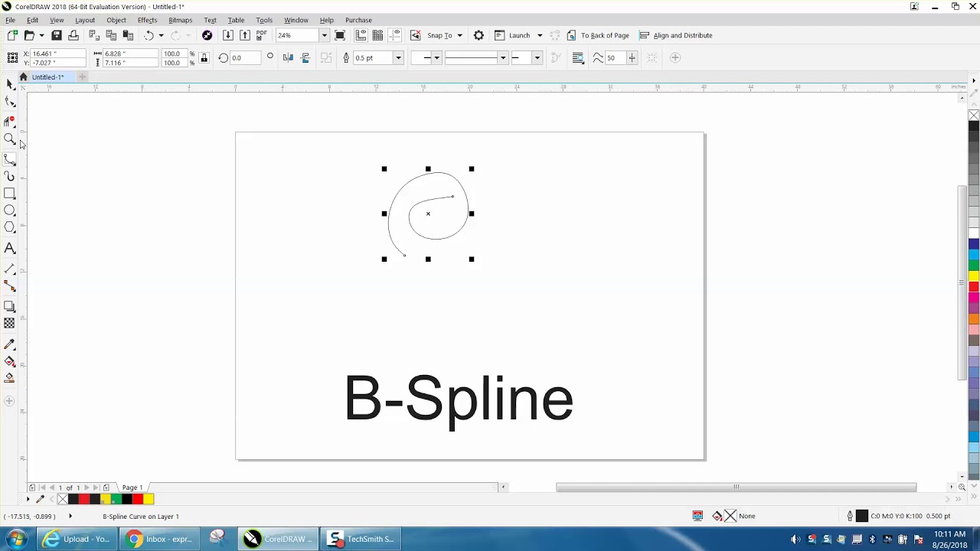
Task: Select the Zoom tool in the toolbox
Action: [x=10, y=139]
